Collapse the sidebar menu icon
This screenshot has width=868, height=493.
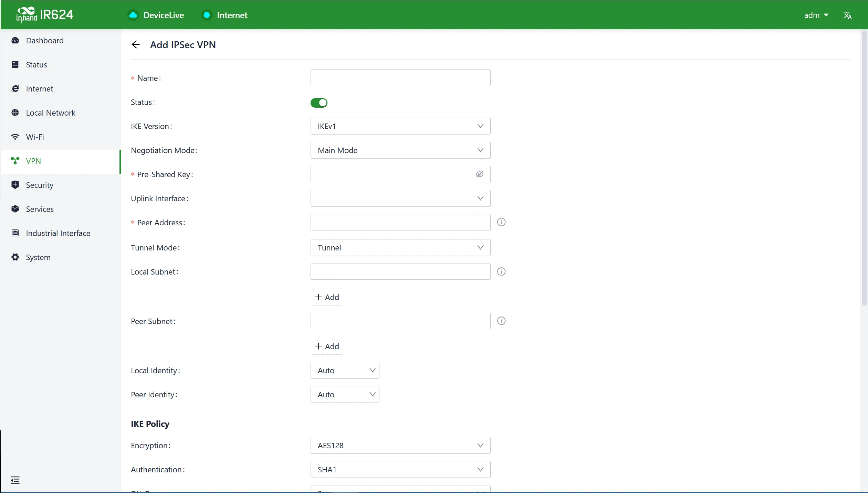point(15,480)
